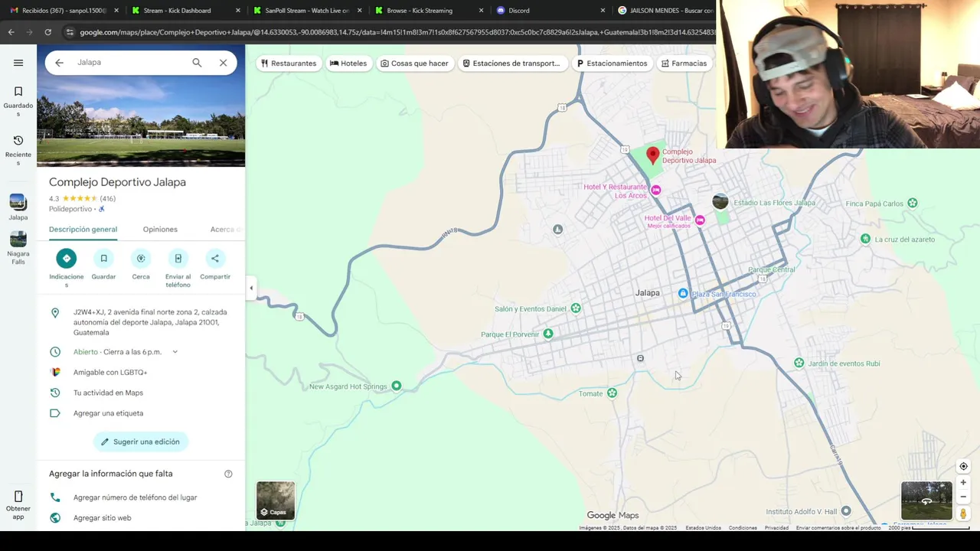This screenshot has height=551, width=980.
Task: Click Agregar una etiqueta
Action: click(141, 413)
